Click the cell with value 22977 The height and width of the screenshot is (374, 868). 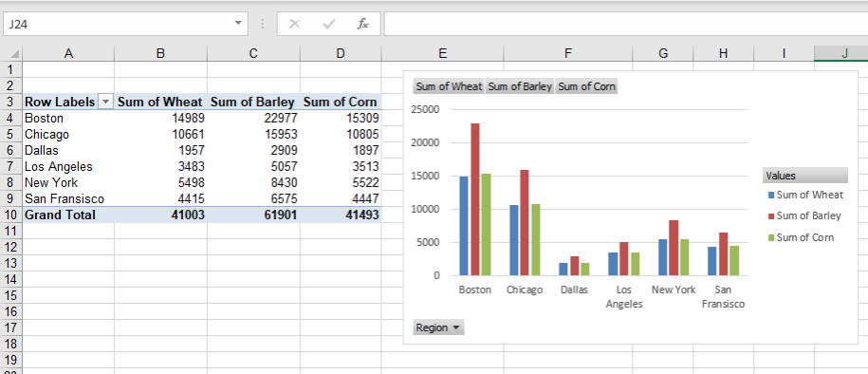[253, 118]
